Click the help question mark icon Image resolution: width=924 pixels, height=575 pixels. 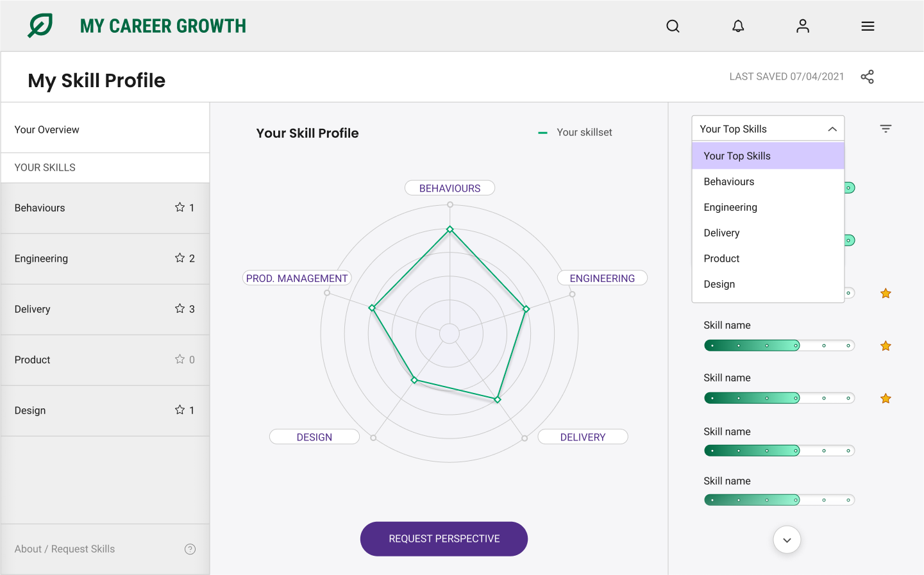[x=190, y=549]
